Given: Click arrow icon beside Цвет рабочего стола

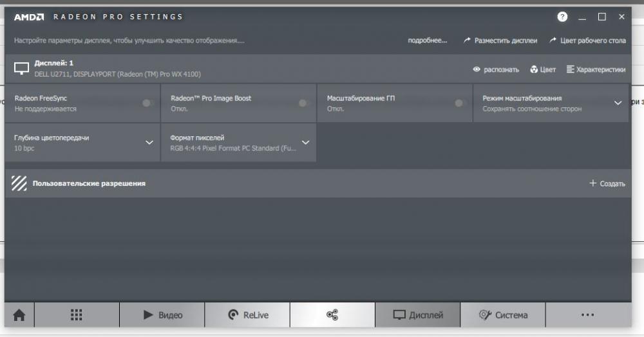Looking at the screenshot, I should [x=553, y=40].
